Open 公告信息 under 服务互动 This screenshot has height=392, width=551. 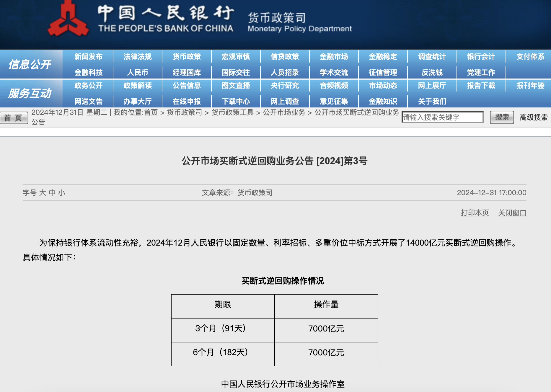(187, 86)
